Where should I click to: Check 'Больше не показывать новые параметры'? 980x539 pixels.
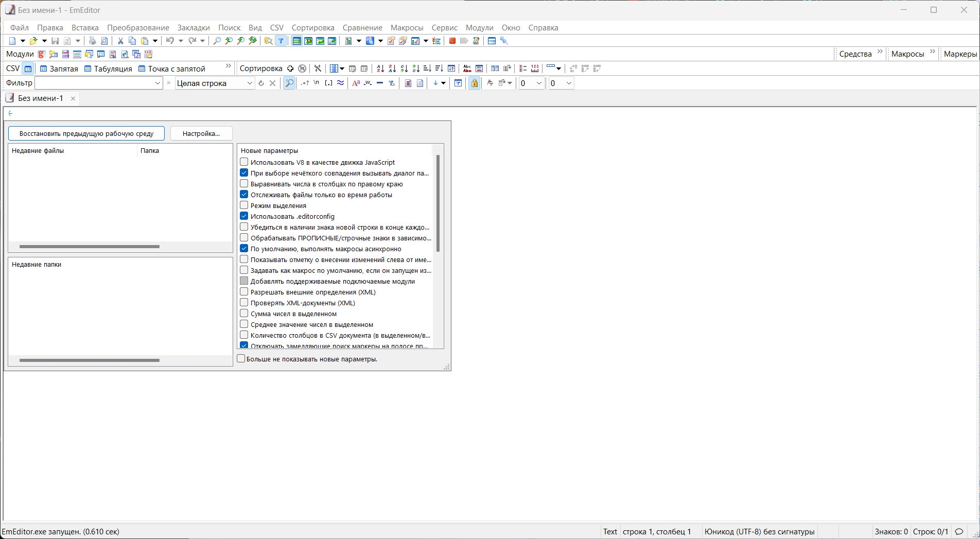[x=241, y=358]
